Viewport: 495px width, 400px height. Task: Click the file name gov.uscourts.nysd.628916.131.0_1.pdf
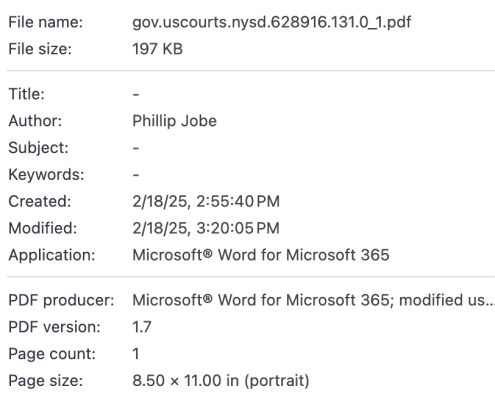(x=272, y=23)
